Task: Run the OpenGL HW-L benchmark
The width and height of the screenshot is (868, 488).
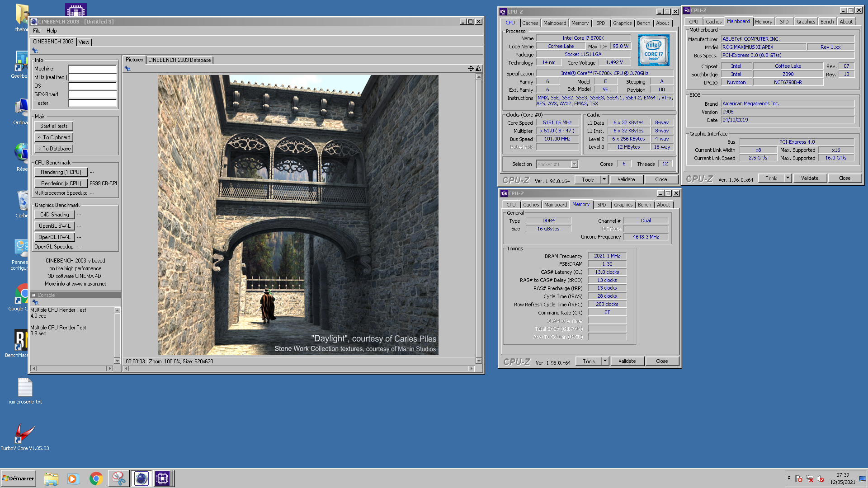Action: coord(55,237)
